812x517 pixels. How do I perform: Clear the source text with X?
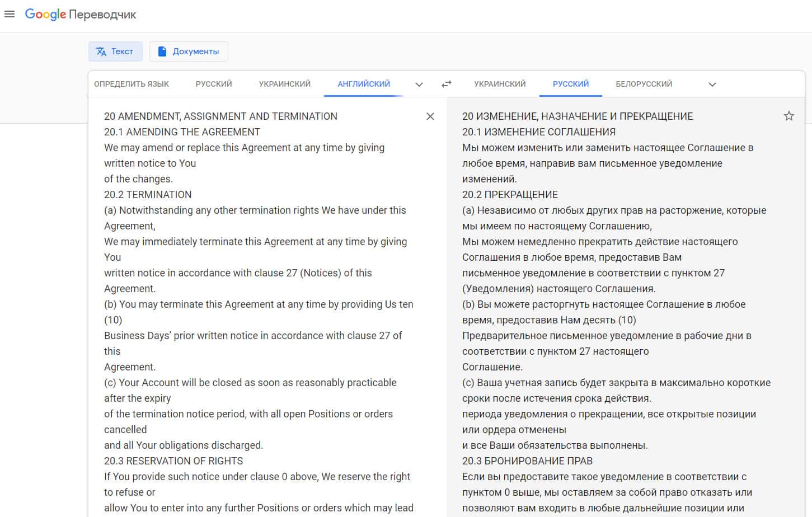tap(430, 116)
